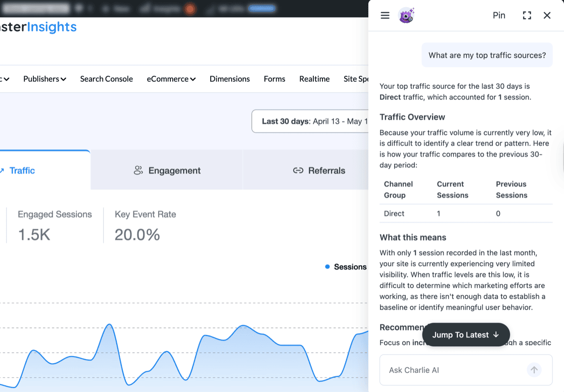Switch to the Referrals tab

[306, 170]
